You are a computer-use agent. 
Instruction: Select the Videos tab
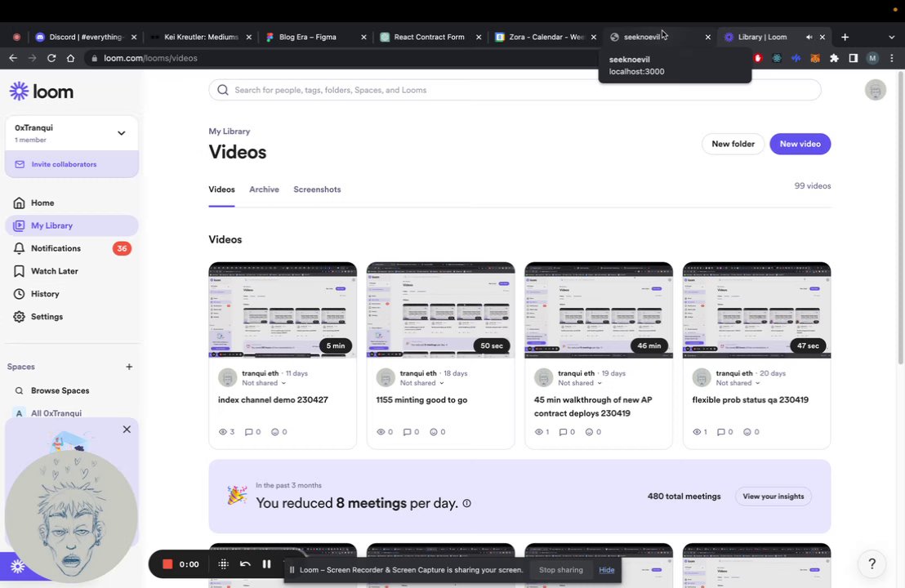[221, 189]
